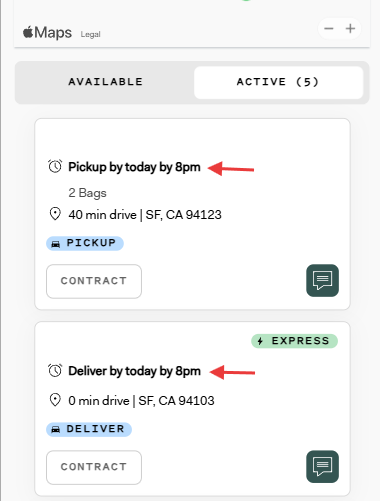380x501 pixels.
Task: Click location pin next to SF, CA 94103
Action: [55, 400]
